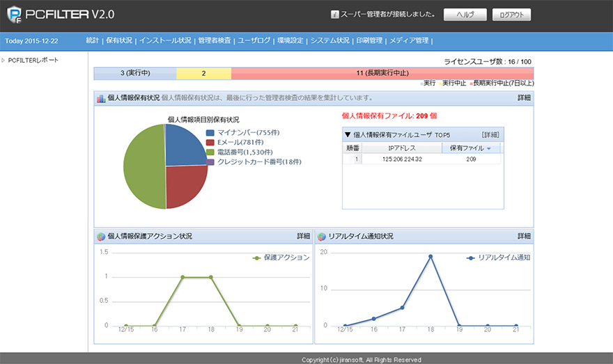Click the ログアウト button

coord(511,15)
